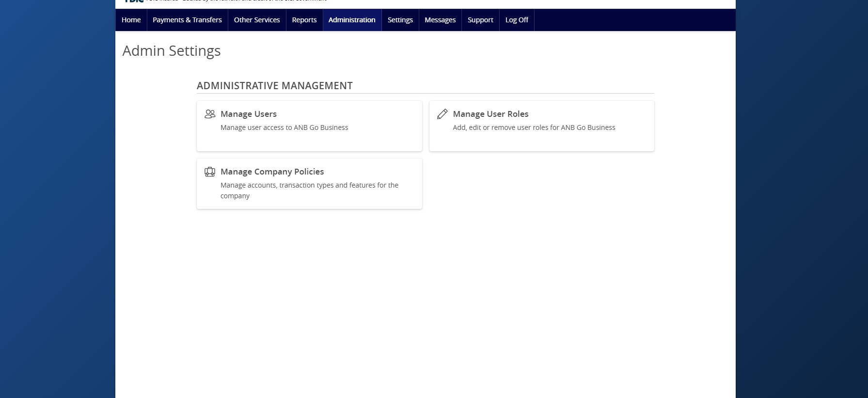
Task: Click the Manage User Roles pencil icon
Action: pyautogui.click(x=442, y=114)
